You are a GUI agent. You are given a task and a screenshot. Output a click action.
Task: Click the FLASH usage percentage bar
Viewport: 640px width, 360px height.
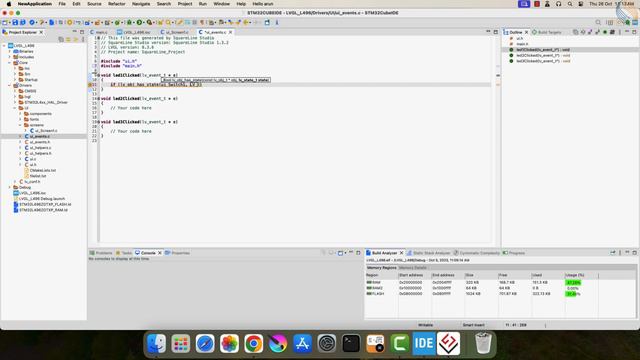(572, 293)
